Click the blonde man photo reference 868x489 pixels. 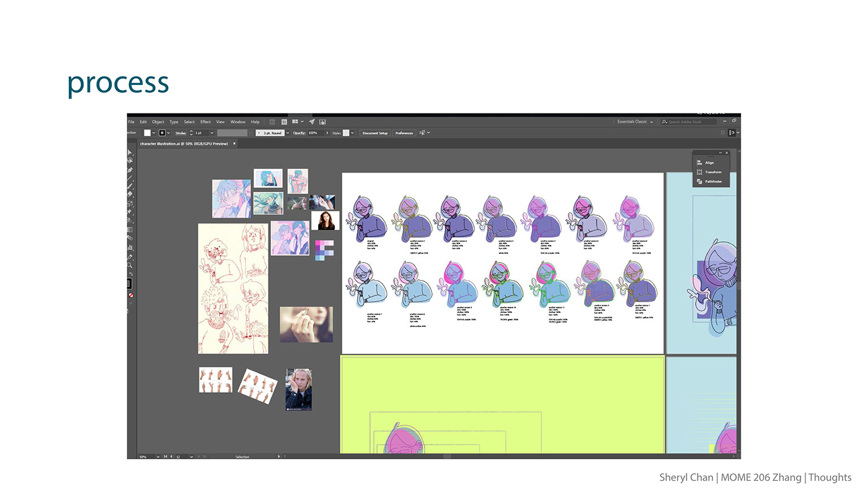tap(298, 390)
